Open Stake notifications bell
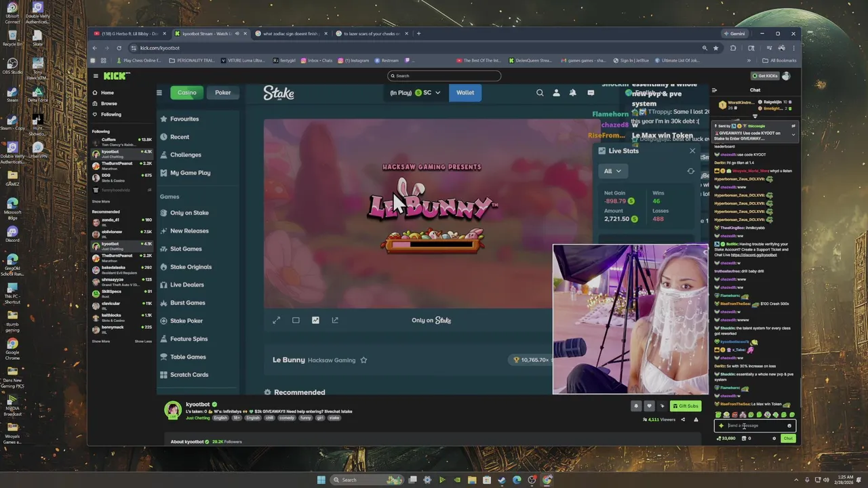 573,93
